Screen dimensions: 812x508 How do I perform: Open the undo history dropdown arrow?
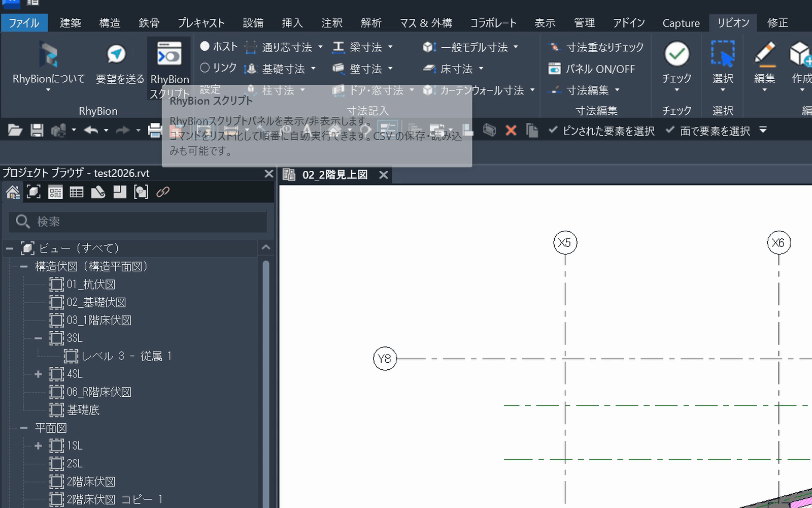tap(106, 131)
